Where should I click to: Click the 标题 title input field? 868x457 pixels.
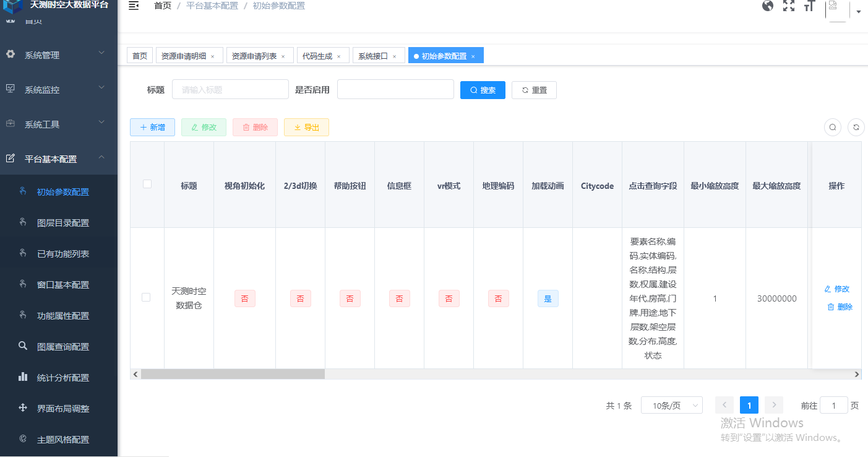click(230, 89)
